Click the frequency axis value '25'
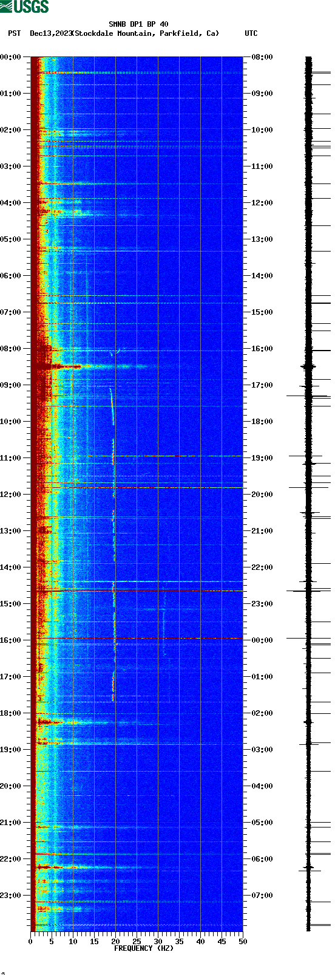The height and width of the screenshot is (980, 335). 137,942
